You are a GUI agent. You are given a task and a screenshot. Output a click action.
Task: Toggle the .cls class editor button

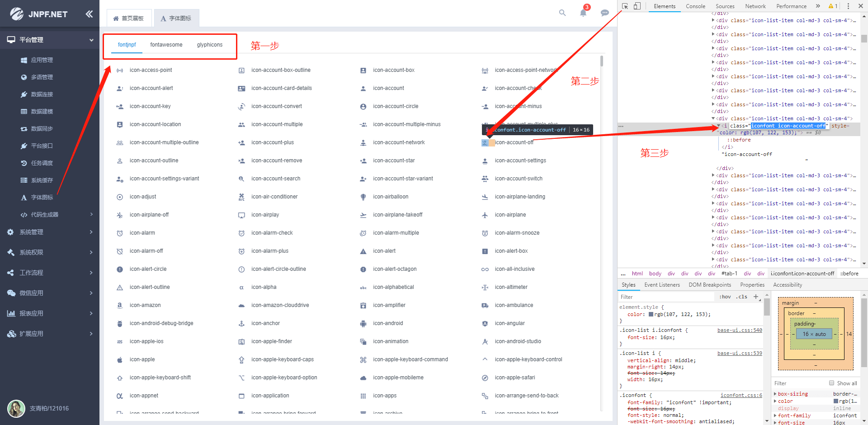coord(741,297)
